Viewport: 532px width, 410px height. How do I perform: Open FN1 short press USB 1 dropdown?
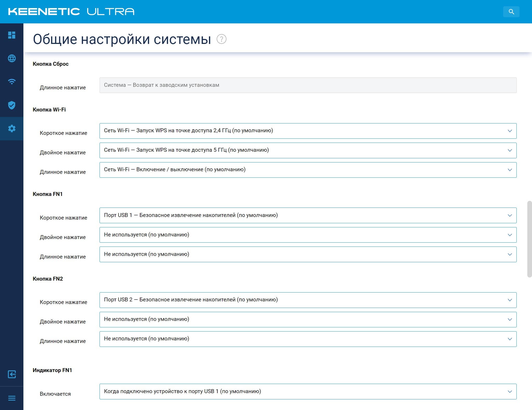(x=308, y=215)
